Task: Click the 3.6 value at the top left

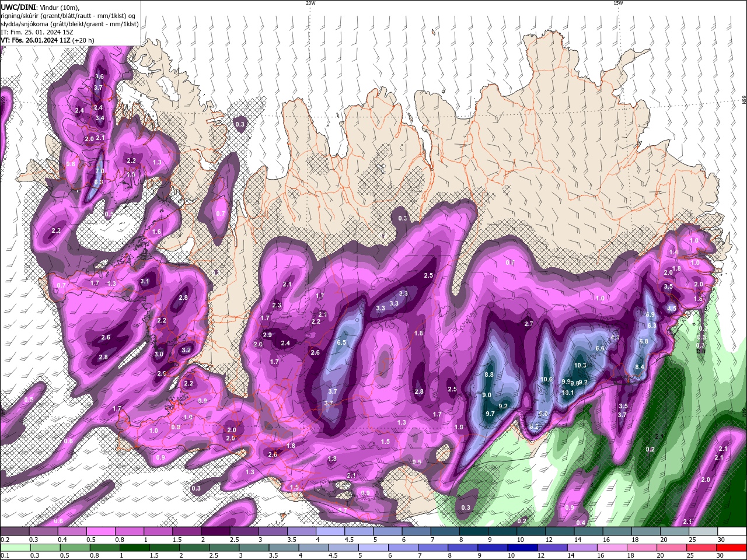Action: 99,76
